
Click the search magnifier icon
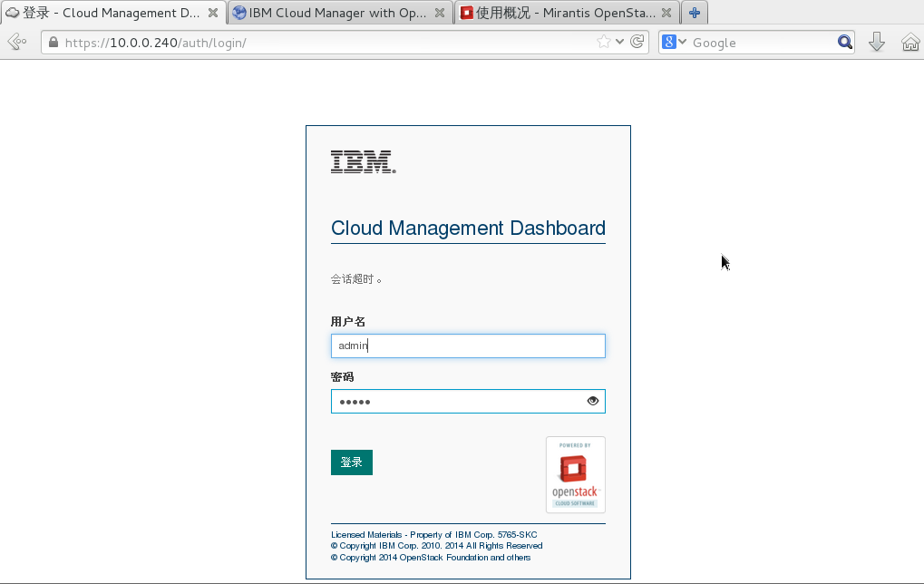[x=844, y=42]
